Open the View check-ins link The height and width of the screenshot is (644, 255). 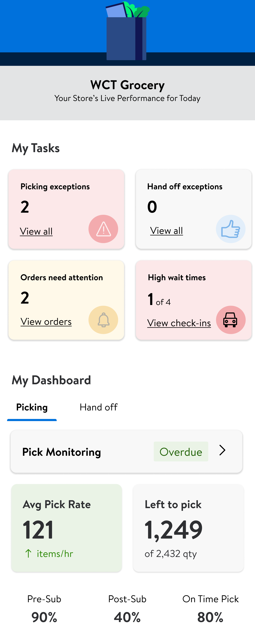pos(179,323)
